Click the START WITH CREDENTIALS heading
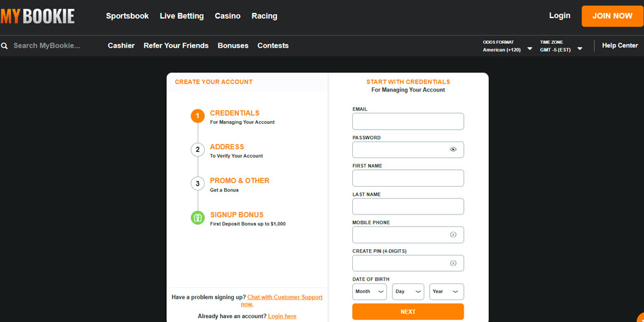Viewport: 644px width, 322px height. point(408,82)
